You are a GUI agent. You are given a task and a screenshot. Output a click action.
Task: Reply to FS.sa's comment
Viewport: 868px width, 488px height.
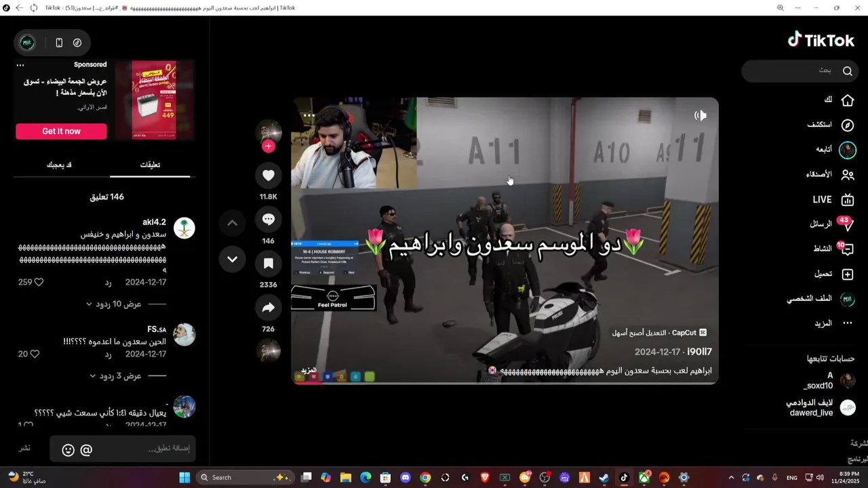[108, 354]
